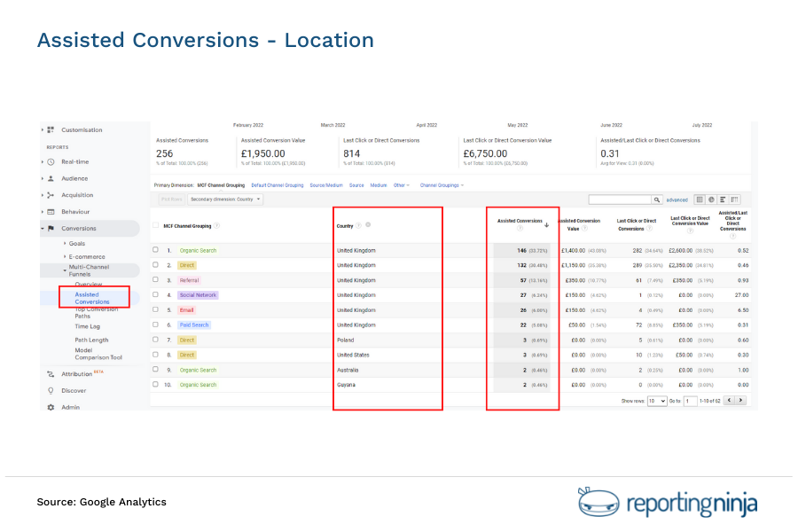
Task: Switch to pie chart percentage view
Action: tap(711, 199)
